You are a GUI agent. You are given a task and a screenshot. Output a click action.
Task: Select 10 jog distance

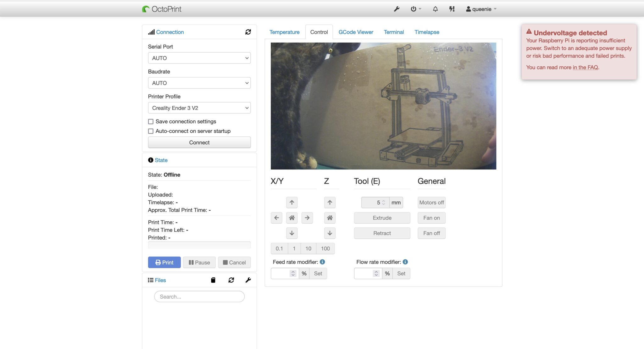tap(308, 248)
